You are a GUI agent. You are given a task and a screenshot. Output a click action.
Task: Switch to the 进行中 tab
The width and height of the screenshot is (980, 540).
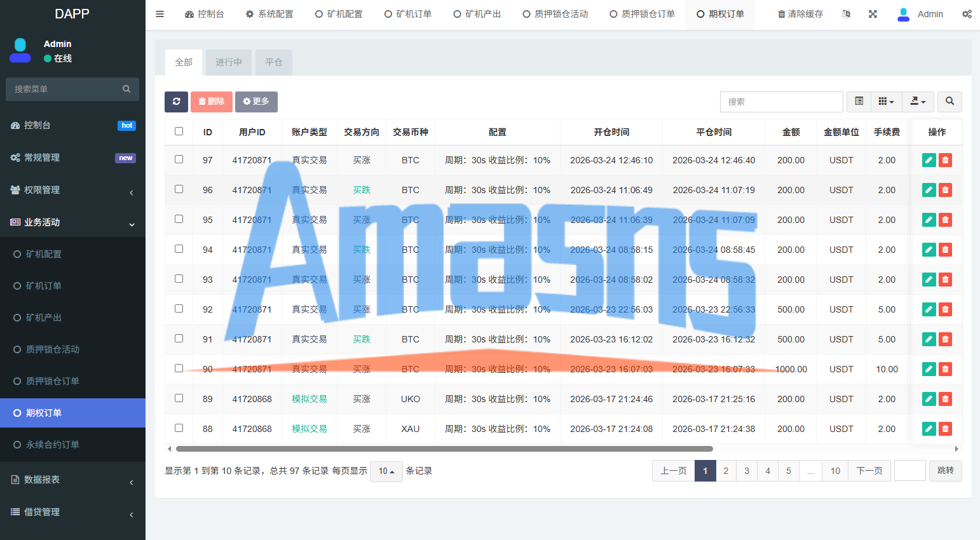click(x=229, y=62)
